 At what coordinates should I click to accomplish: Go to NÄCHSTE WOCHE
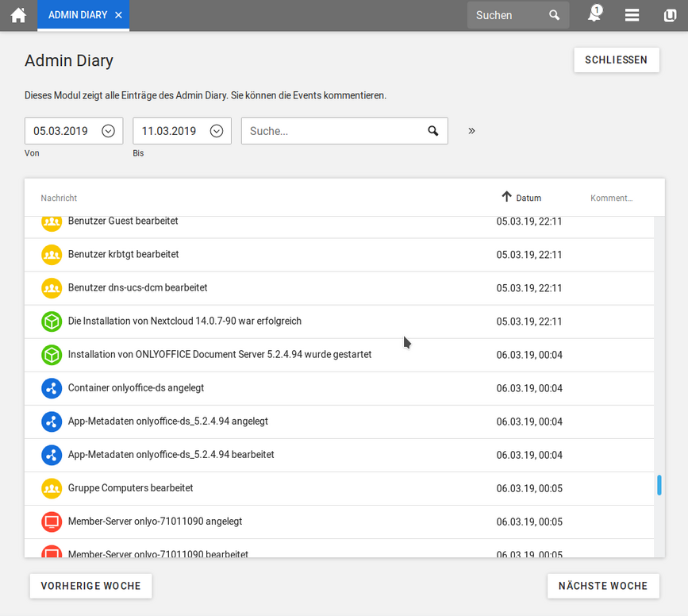pos(603,586)
